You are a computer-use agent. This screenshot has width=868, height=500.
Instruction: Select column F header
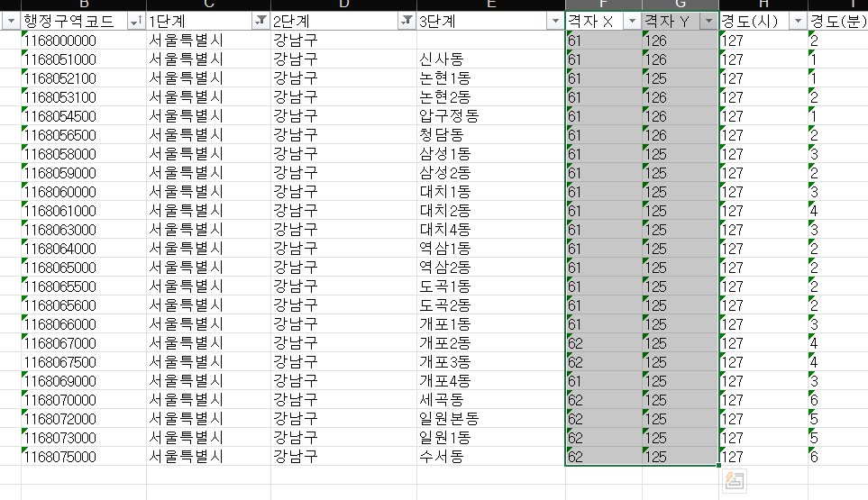pyautogui.click(x=603, y=5)
